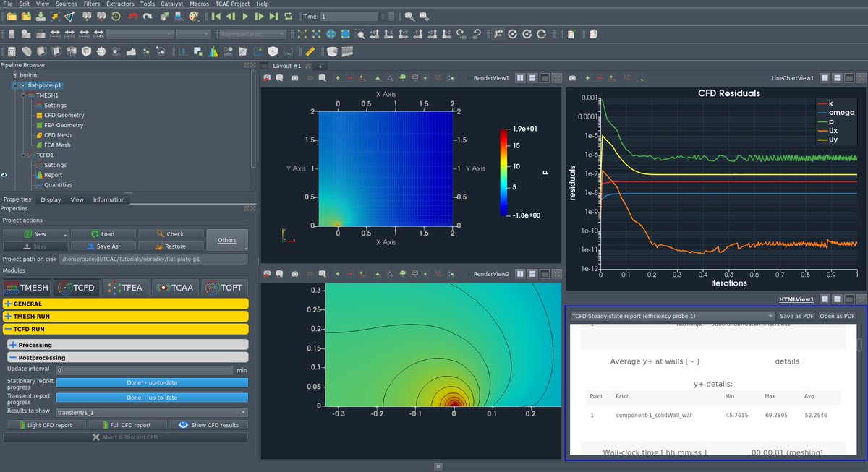The height and width of the screenshot is (472, 868).
Task: Click the Play animation button
Action: 245,16
